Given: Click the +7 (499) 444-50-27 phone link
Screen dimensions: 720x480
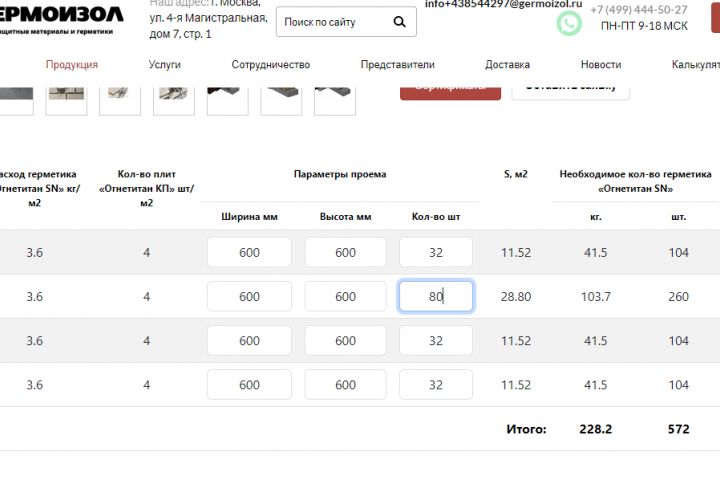Looking at the screenshot, I should click(x=638, y=9).
